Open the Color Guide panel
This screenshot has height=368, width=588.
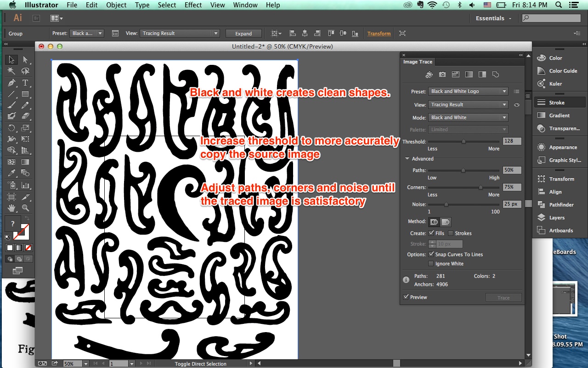coord(563,71)
